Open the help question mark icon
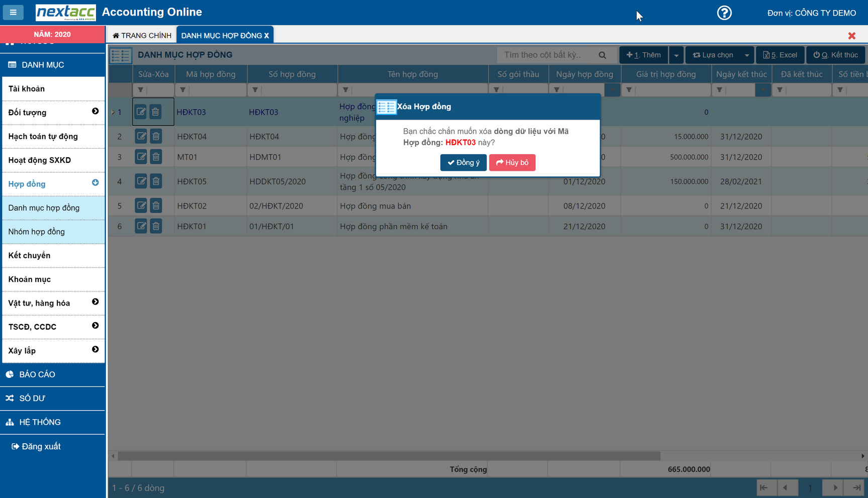Screen dimensions: 868x498 coord(724,13)
